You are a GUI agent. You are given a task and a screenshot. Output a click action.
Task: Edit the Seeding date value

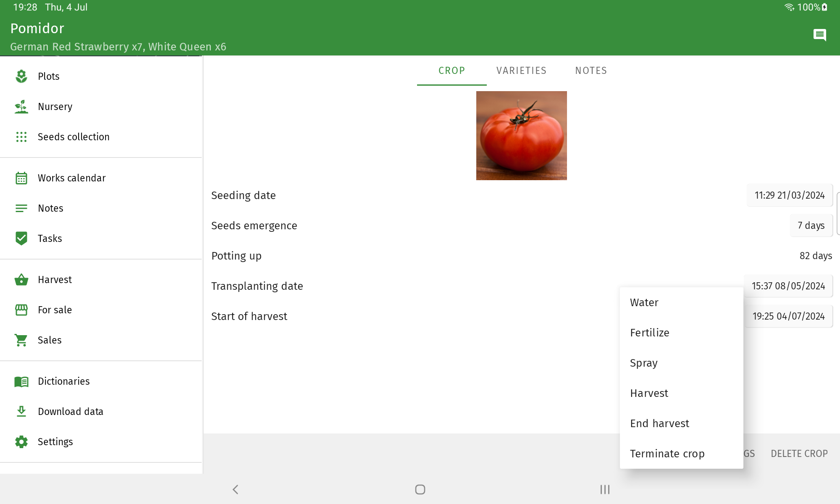click(789, 195)
